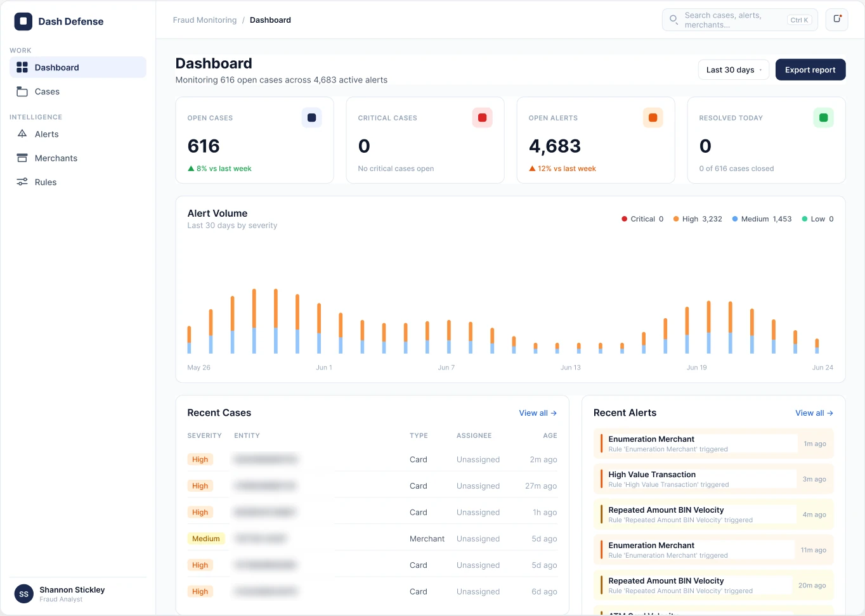The width and height of the screenshot is (865, 616).
Task: Click the 4,683 open alerts value
Action: 555,146
